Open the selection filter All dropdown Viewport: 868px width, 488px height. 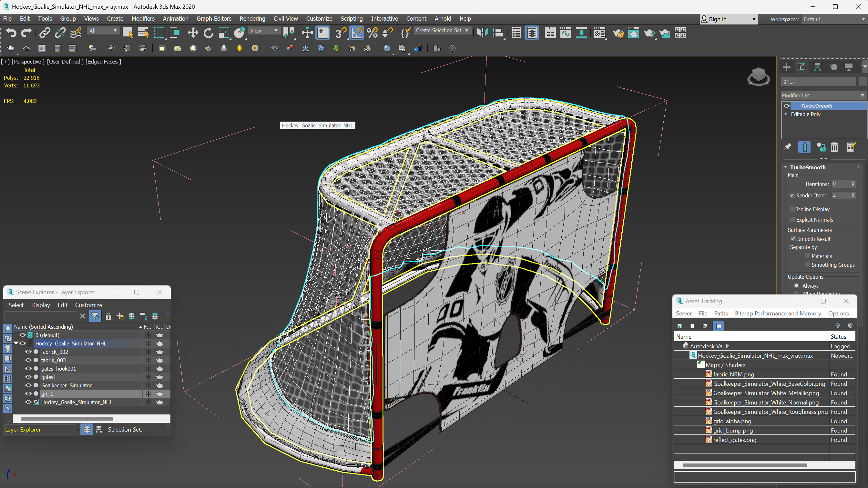(103, 31)
